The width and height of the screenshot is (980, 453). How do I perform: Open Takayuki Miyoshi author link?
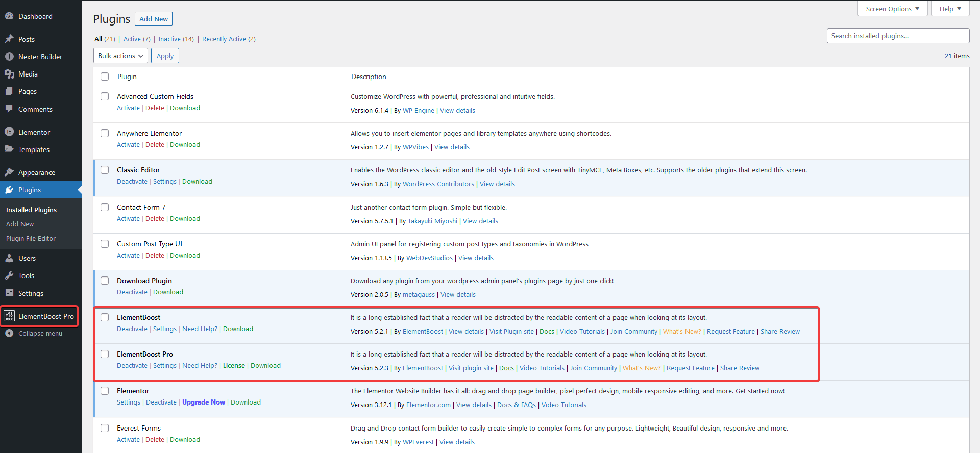coord(432,221)
